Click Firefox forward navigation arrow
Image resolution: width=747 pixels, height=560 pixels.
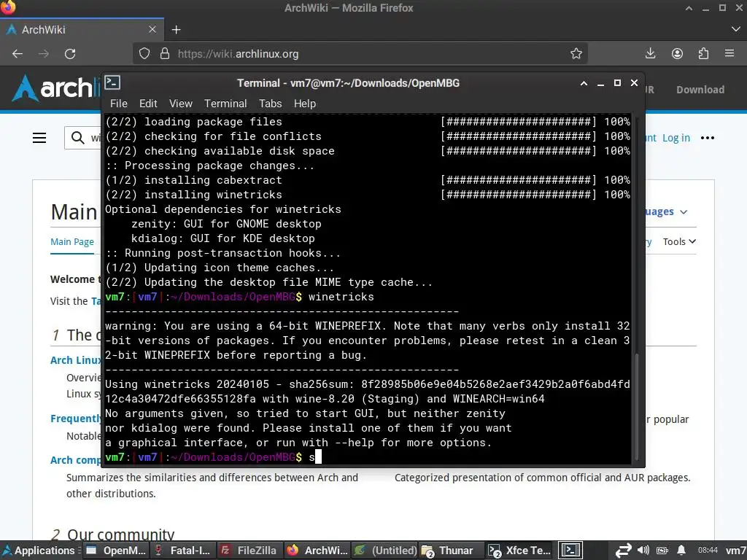click(x=43, y=54)
